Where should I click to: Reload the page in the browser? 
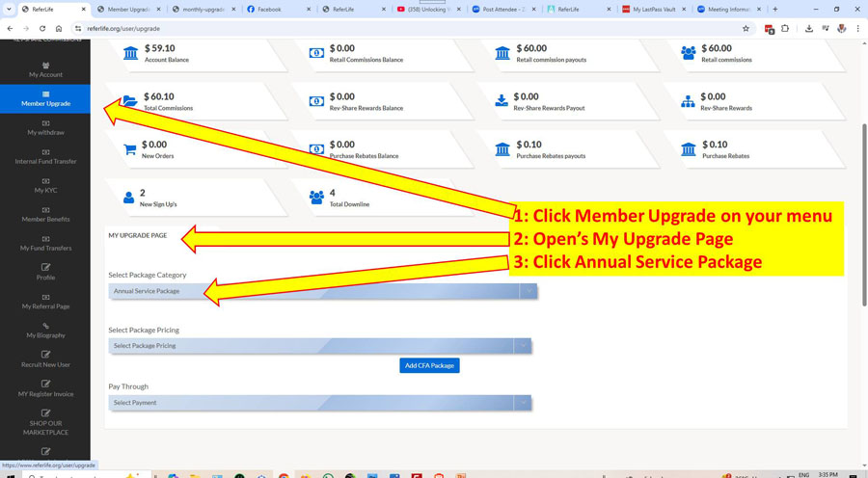[x=42, y=29]
